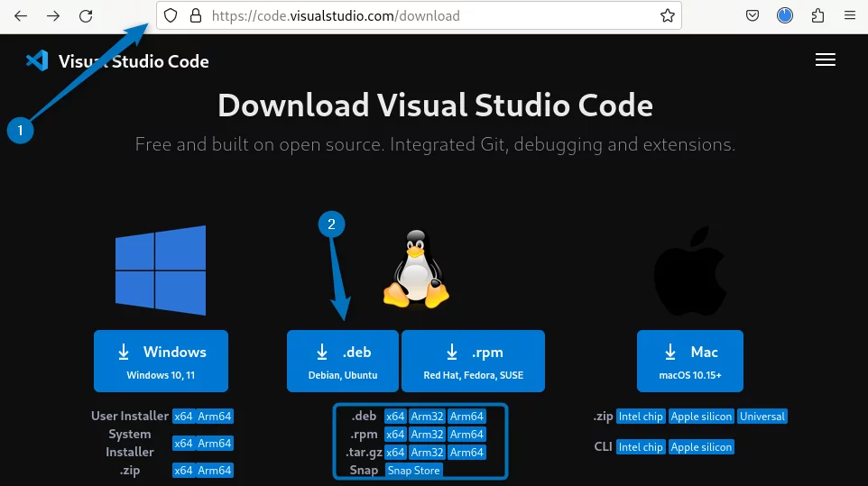Click the Linux '.tar.gz' row label
Viewport: 868px width, 486px height.
(364, 453)
